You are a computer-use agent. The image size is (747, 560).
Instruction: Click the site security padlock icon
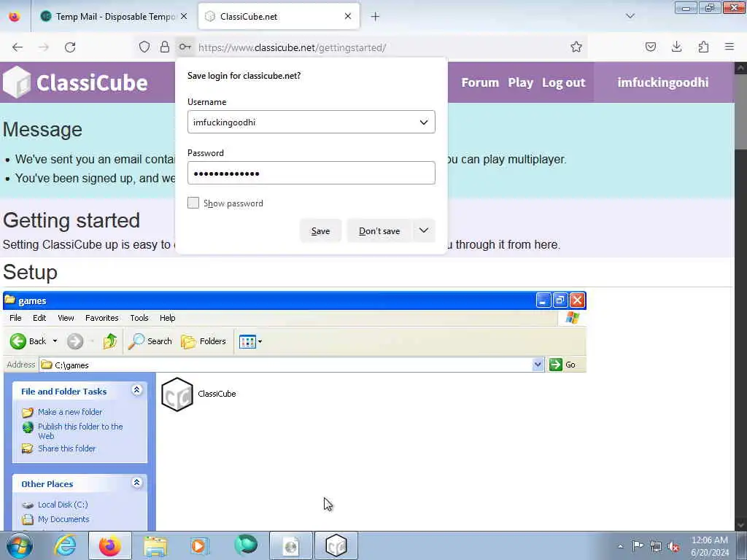pos(164,47)
